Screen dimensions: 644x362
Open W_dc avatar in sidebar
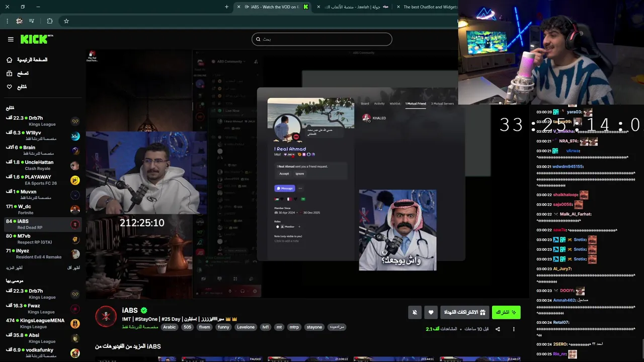[75, 210]
